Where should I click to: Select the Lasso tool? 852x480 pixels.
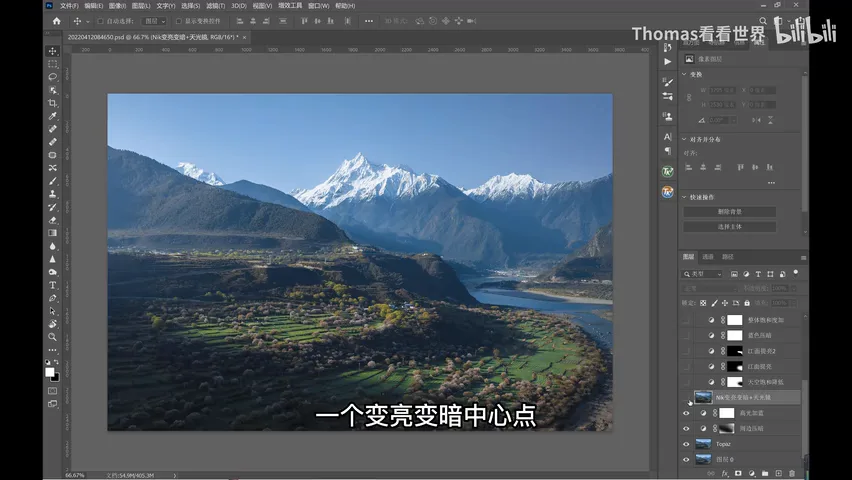[x=53, y=77]
